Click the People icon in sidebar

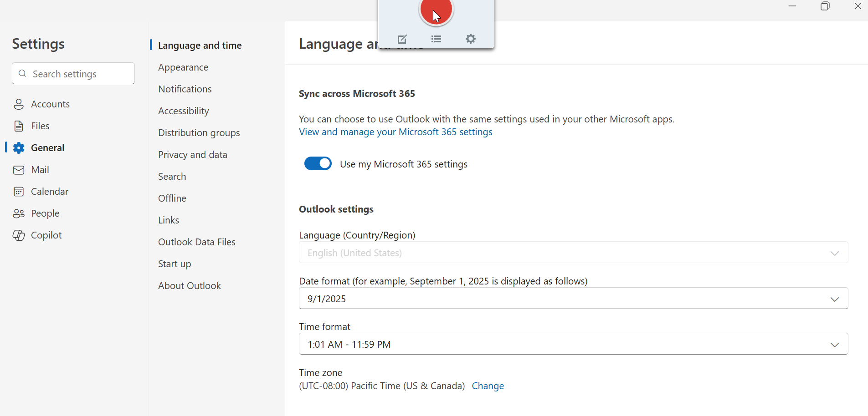click(x=19, y=213)
